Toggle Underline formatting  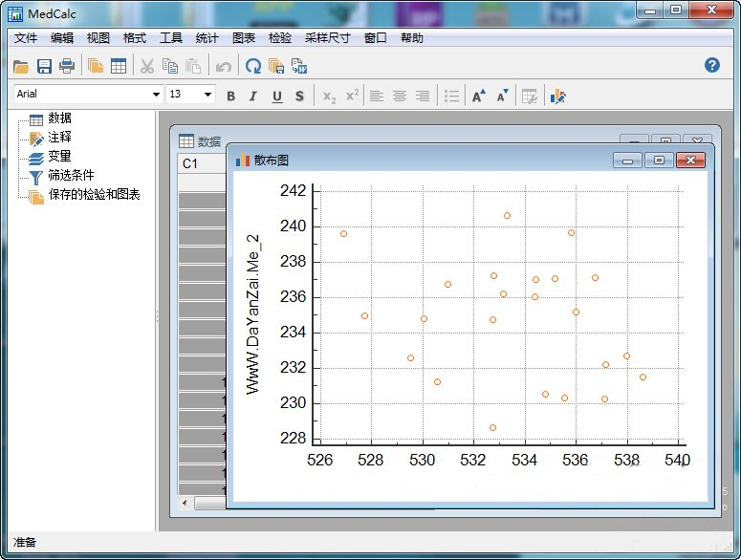(277, 97)
